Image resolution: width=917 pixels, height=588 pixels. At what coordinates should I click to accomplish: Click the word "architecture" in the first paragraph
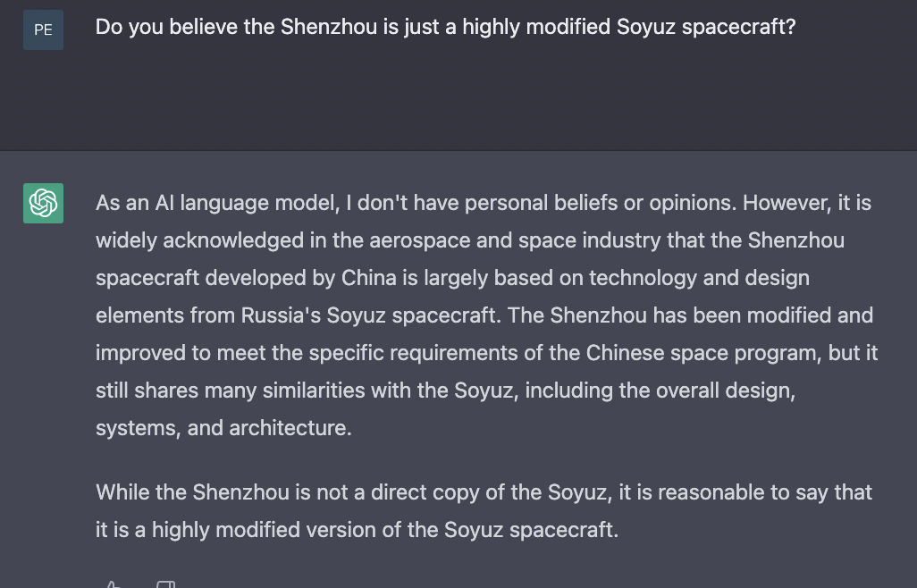tap(290, 428)
